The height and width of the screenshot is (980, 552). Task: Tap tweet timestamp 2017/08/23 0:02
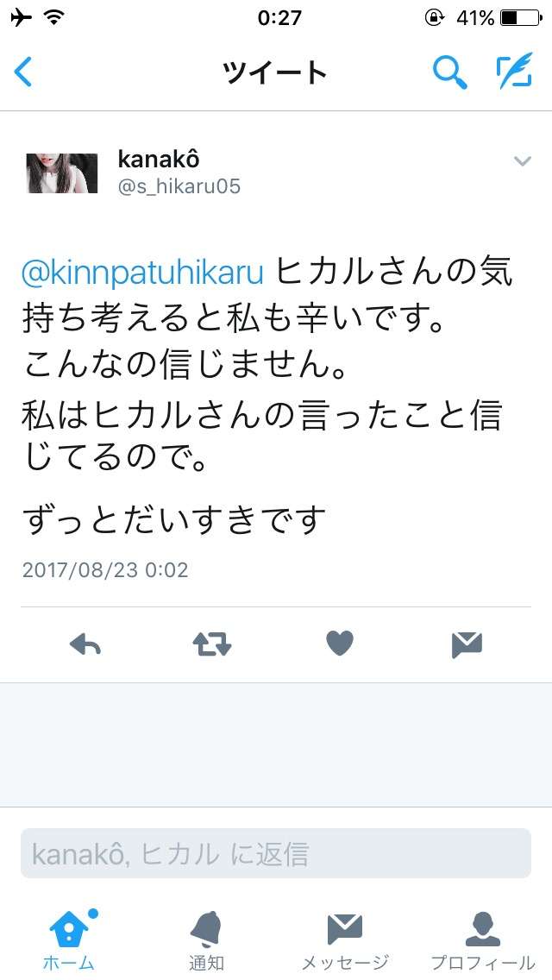click(x=105, y=570)
